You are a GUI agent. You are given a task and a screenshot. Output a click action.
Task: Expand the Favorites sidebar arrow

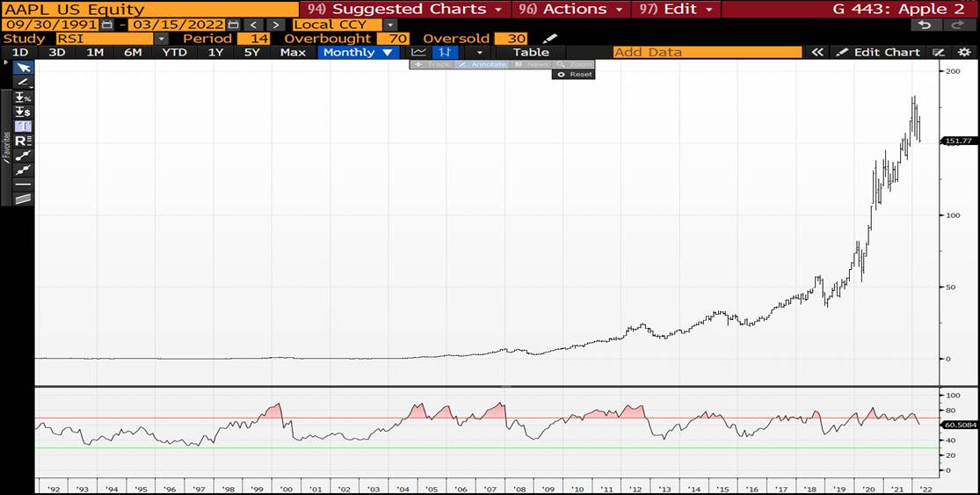[x=7, y=64]
